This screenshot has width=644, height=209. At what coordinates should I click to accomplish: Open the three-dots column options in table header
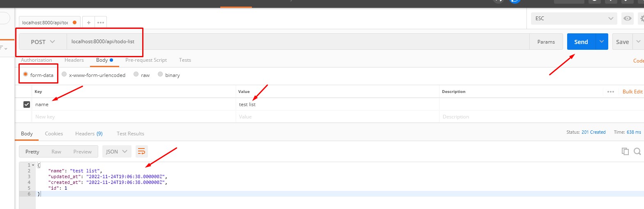[x=611, y=92]
